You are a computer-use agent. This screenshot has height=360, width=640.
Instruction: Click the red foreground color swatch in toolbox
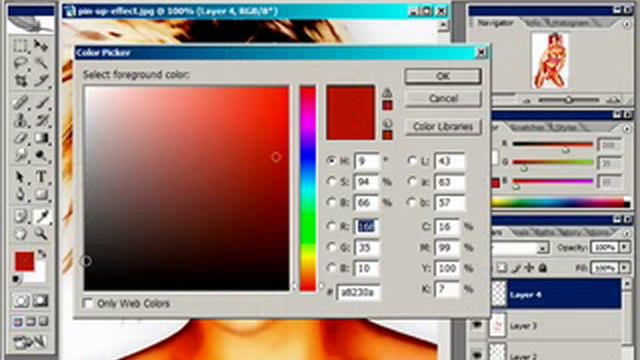click(24, 261)
